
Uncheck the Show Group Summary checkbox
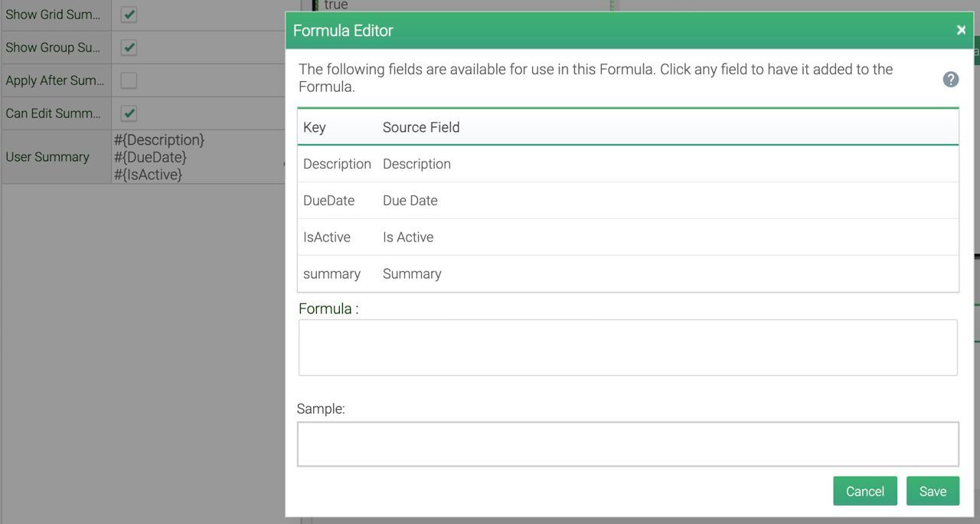[x=129, y=47]
